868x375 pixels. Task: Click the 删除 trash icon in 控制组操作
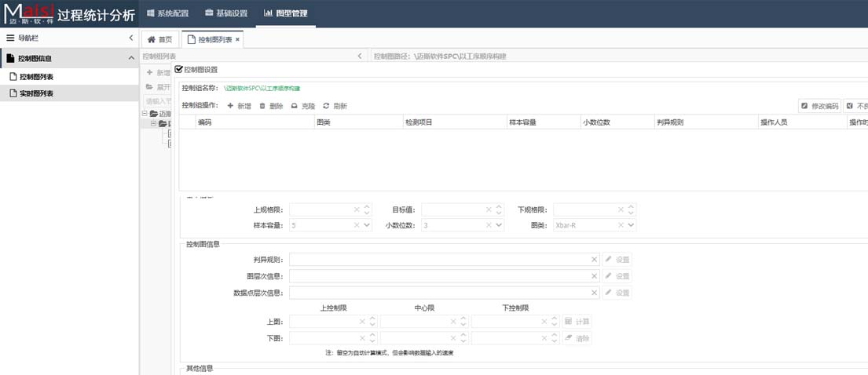click(262, 106)
